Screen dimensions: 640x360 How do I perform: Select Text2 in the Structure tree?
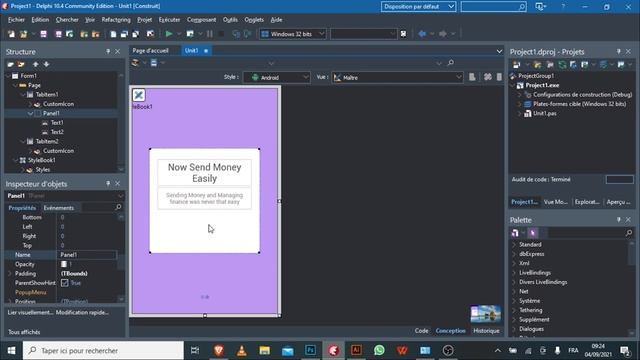(57, 132)
